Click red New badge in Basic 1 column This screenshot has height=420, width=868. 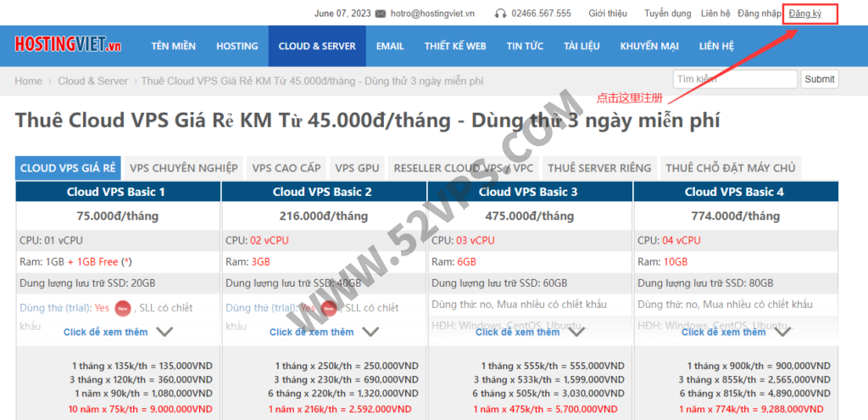click(122, 308)
